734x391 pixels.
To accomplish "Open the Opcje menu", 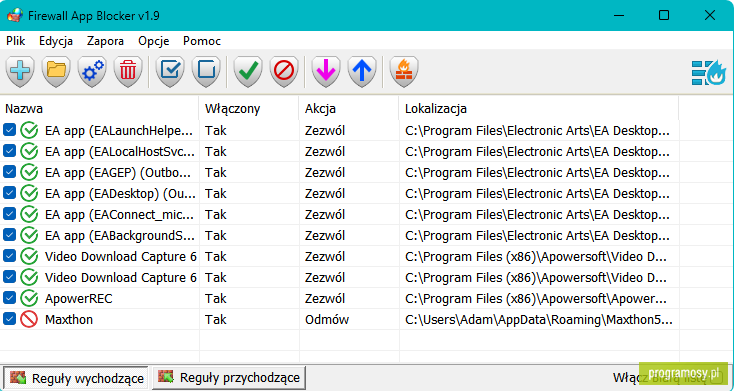I will point(154,41).
